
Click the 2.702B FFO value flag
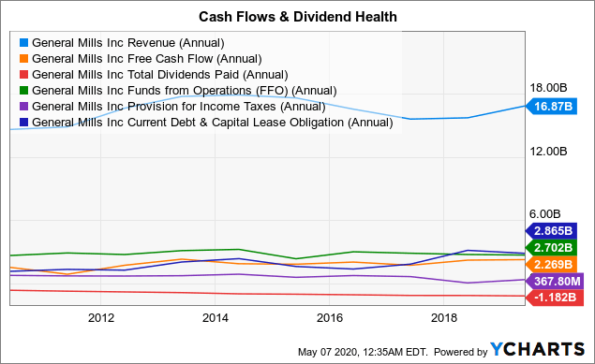(x=551, y=247)
